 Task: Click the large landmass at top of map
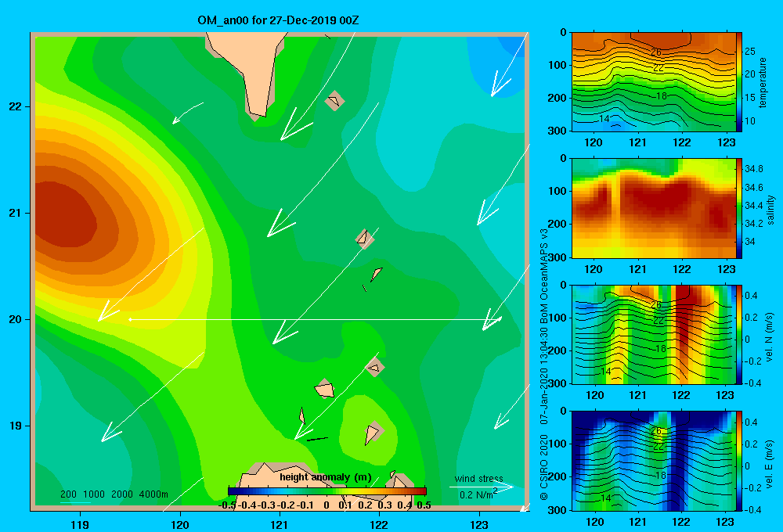pyautogui.click(x=250, y=70)
